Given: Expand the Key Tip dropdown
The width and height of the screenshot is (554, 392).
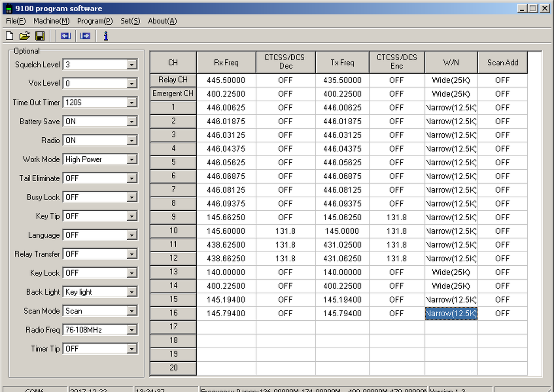Looking at the screenshot, I should tap(132, 216).
